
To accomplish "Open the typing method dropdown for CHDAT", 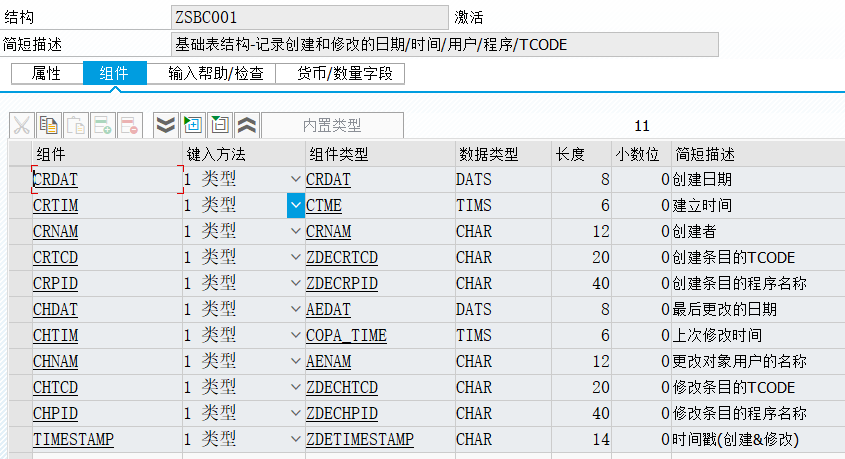I will tap(295, 309).
